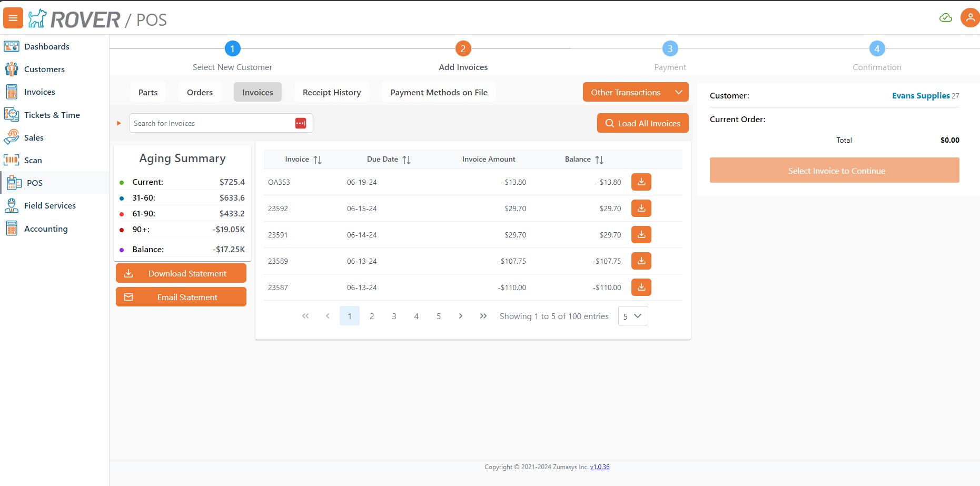Open the entries per page dropdown
The image size is (980, 486).
click(x=632, y=315)
